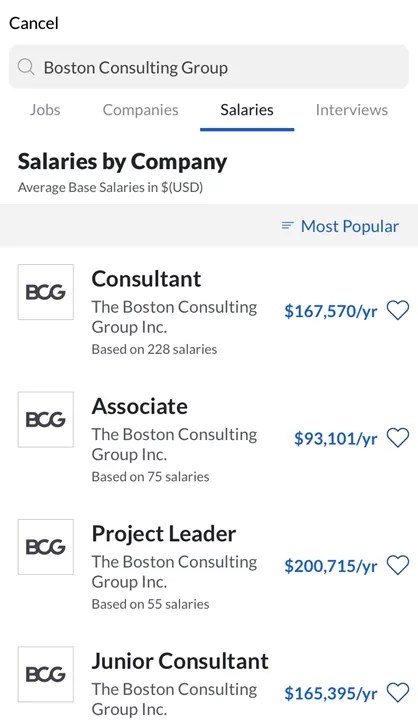Image resolution: width=418 pixels, height=720 pixels.
Task: Cancel the search
Action: [x=34, y=23]
